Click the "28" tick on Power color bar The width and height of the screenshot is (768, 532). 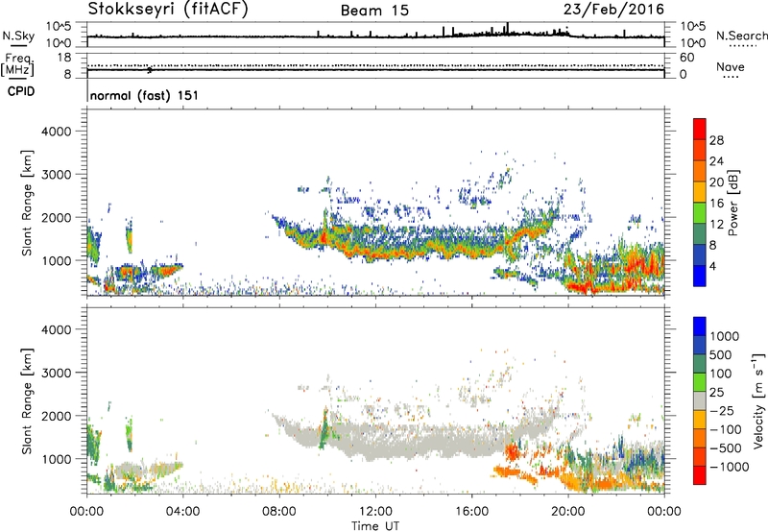(x=716, y=140)
